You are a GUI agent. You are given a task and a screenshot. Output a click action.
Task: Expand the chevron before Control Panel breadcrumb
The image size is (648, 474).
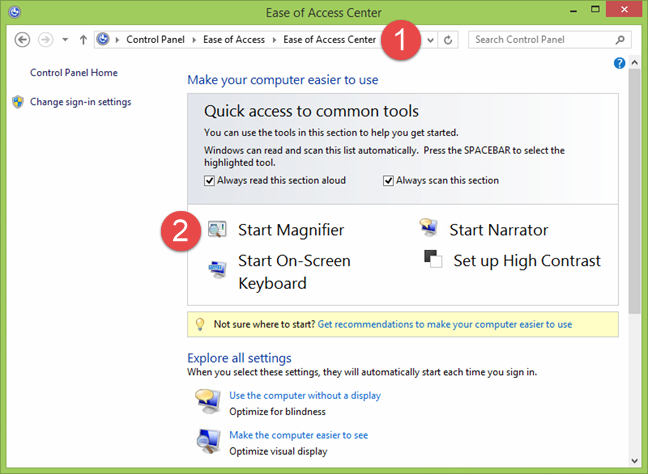pyautogui.click(x=117, y=40)
